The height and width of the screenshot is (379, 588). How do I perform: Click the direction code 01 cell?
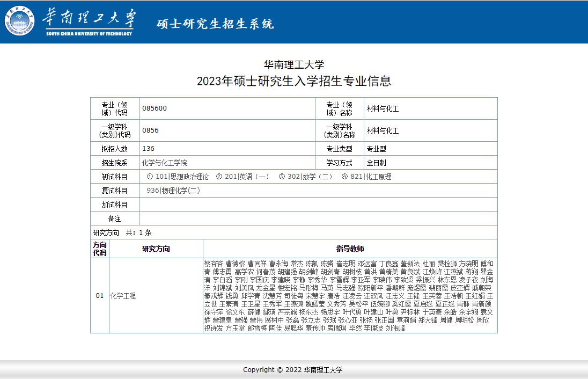[99, 296]
